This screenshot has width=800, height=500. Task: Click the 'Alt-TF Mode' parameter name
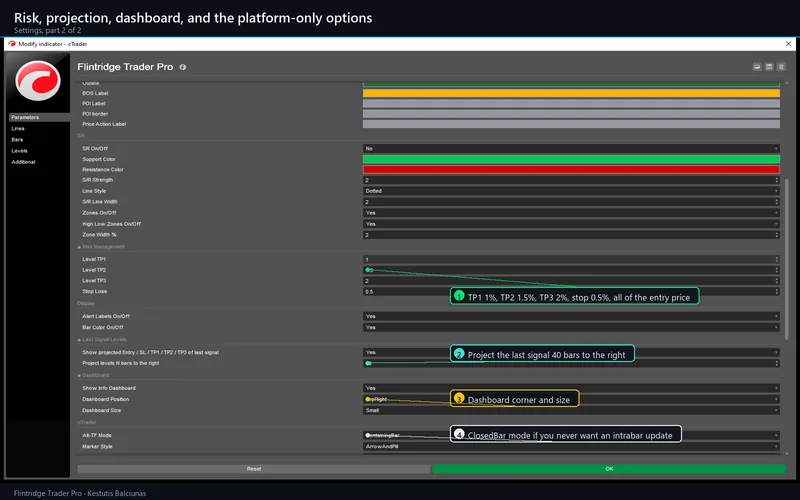tap(96, 435)
